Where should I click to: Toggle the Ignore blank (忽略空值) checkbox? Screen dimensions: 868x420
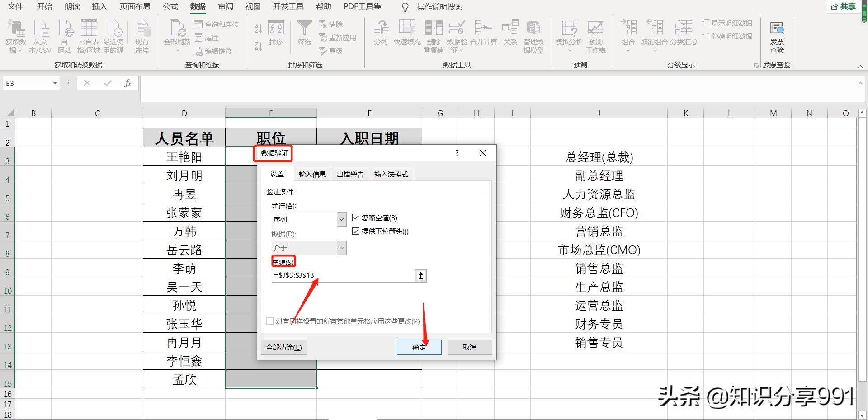tap(356, 218)
